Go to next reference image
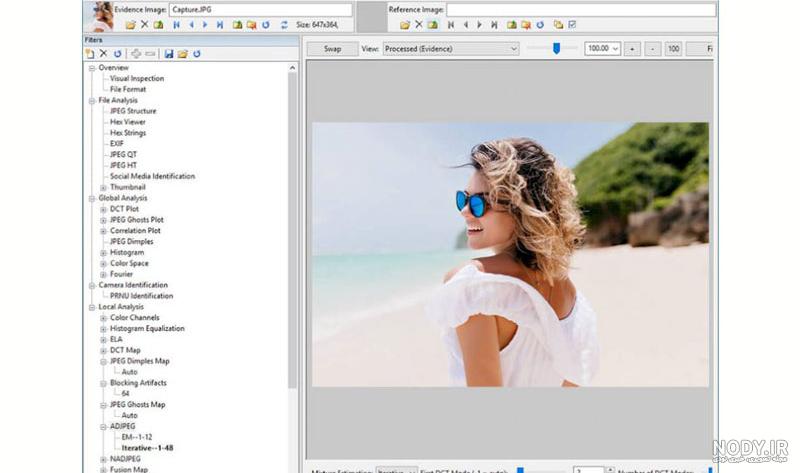 (x=480, y=24)
